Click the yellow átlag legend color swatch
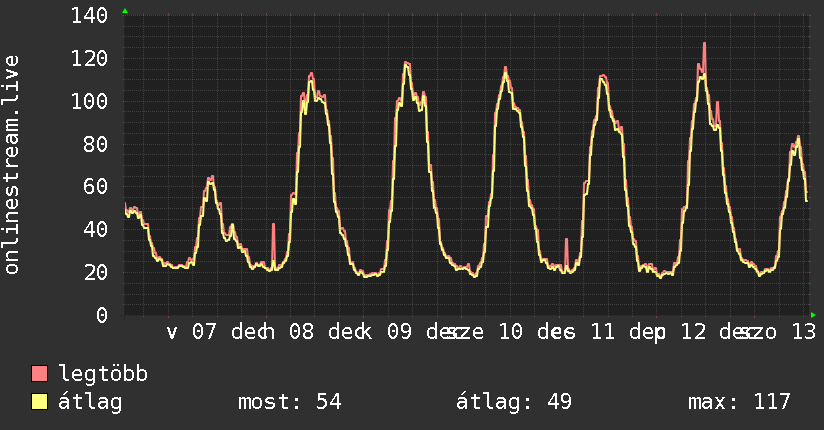Image resolution: width=824 pixels, height=430 pixels. [x=39, y=402]
